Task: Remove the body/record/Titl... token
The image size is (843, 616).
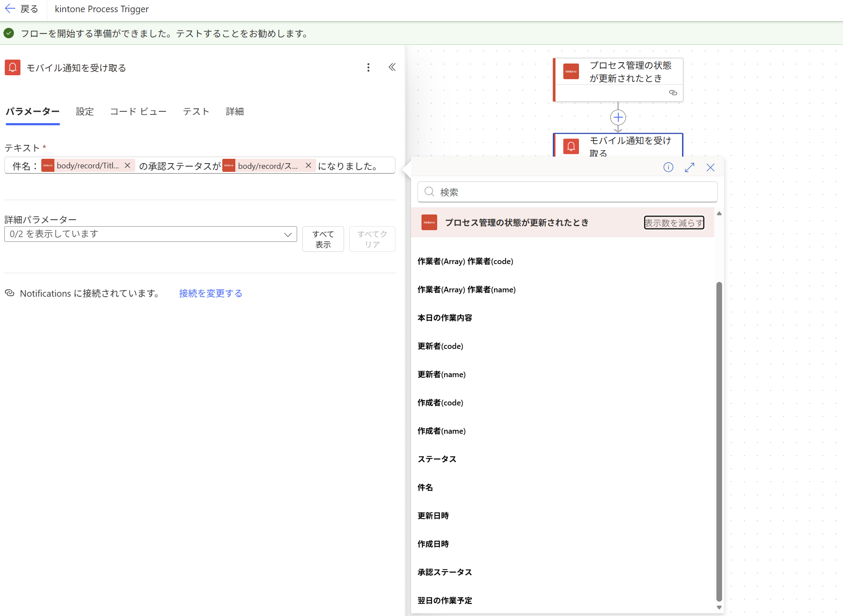Action: (127, 166)
